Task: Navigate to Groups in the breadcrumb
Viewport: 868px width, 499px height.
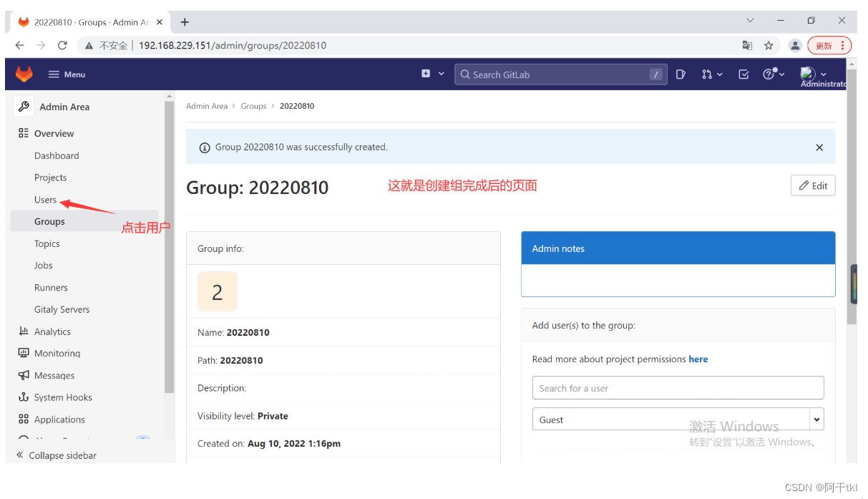Action: [x=254, y=105]
